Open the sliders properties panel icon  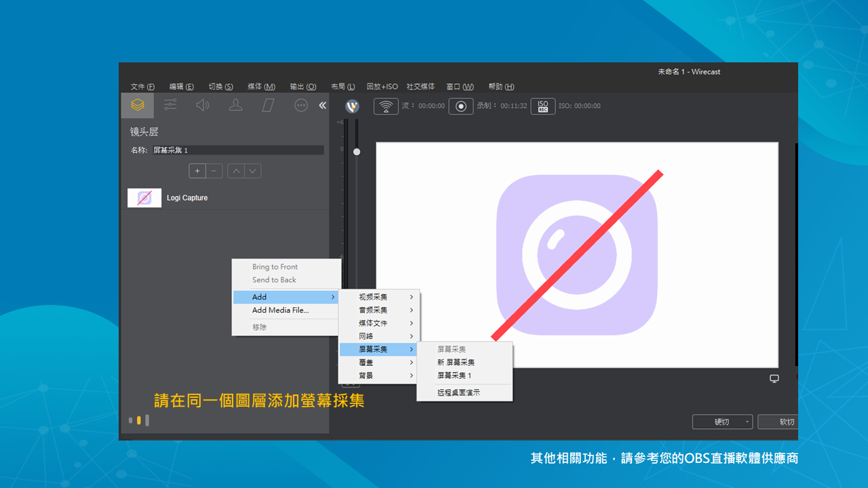(170, 105)
